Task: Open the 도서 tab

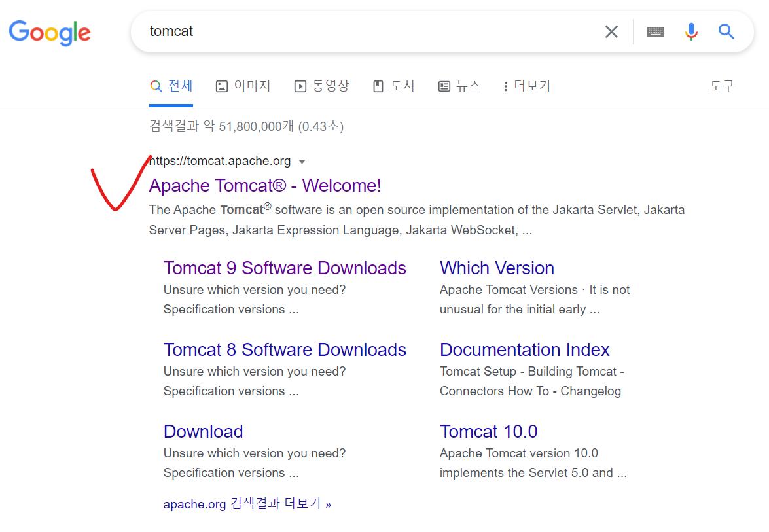Action: (x=394, y=86)
